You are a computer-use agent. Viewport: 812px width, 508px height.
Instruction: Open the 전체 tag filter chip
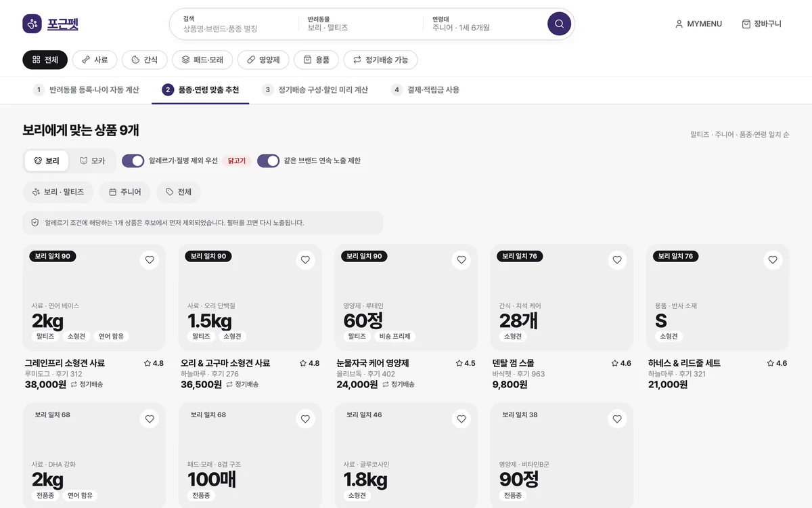(x=179, y=192)
